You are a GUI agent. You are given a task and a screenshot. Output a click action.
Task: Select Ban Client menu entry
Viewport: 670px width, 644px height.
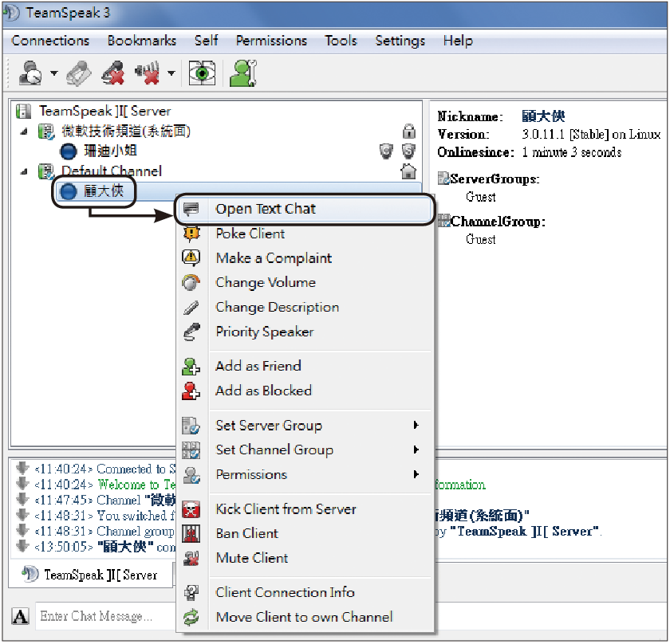[305, 533]
